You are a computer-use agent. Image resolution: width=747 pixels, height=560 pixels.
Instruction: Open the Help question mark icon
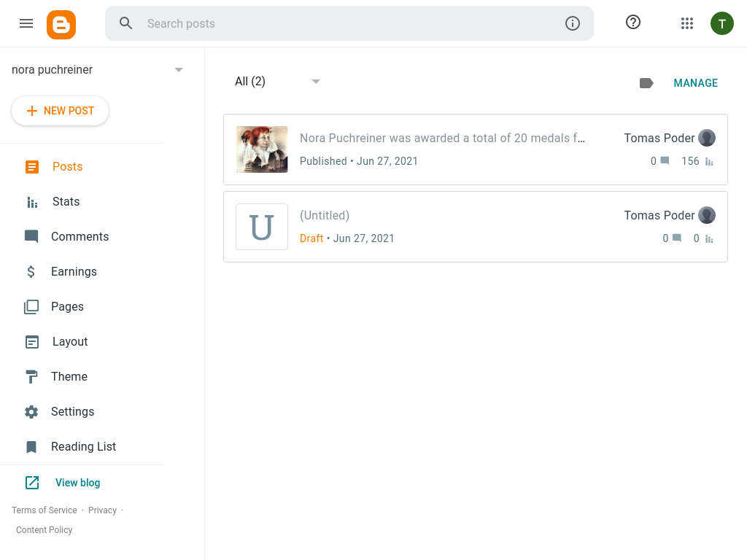(x=633, y=23)
